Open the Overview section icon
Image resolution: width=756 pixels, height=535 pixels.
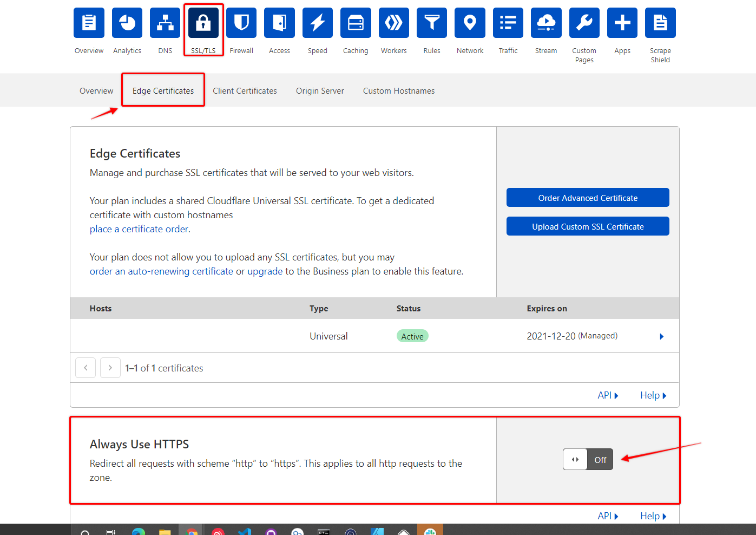(x=89, y=23)
